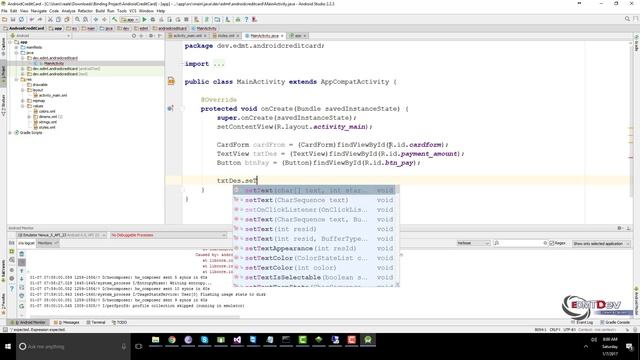
Task: Click the Android Monitor gear settings icon
Action: pos(620,228)
